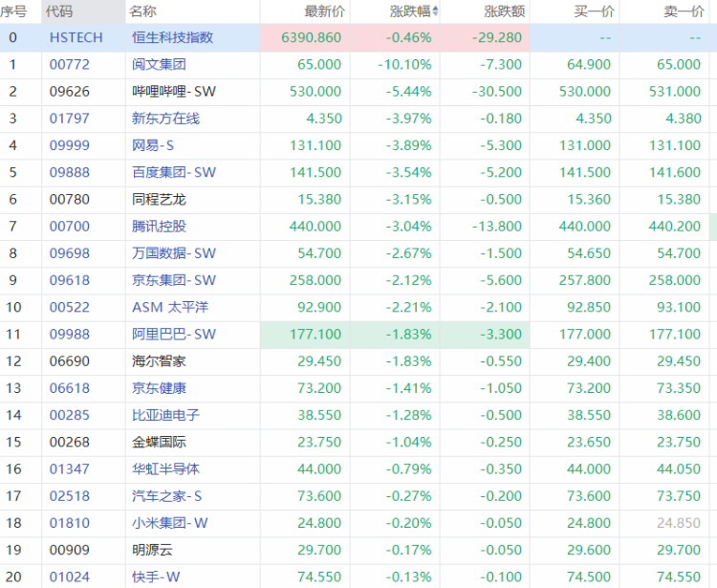Click 哔哩哔哩 bid price 530.000
The image size is (717, 588).
(585, 92)
